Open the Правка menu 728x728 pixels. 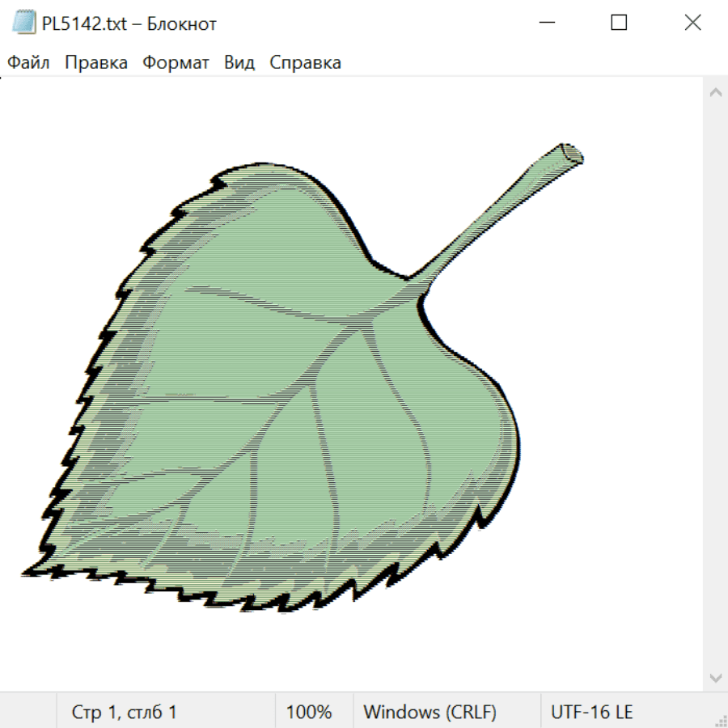(96, 63)
